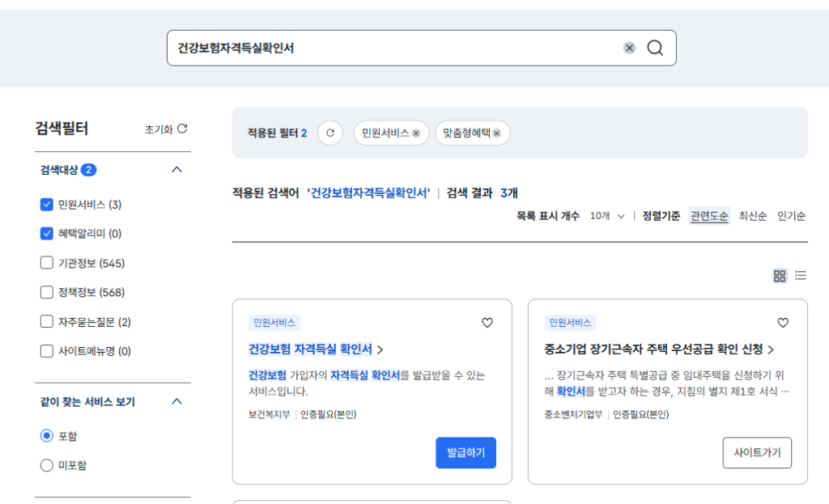Switch to grid view layout
The width and height of the screenshot is (829, 504).
(x=780, y=276)
